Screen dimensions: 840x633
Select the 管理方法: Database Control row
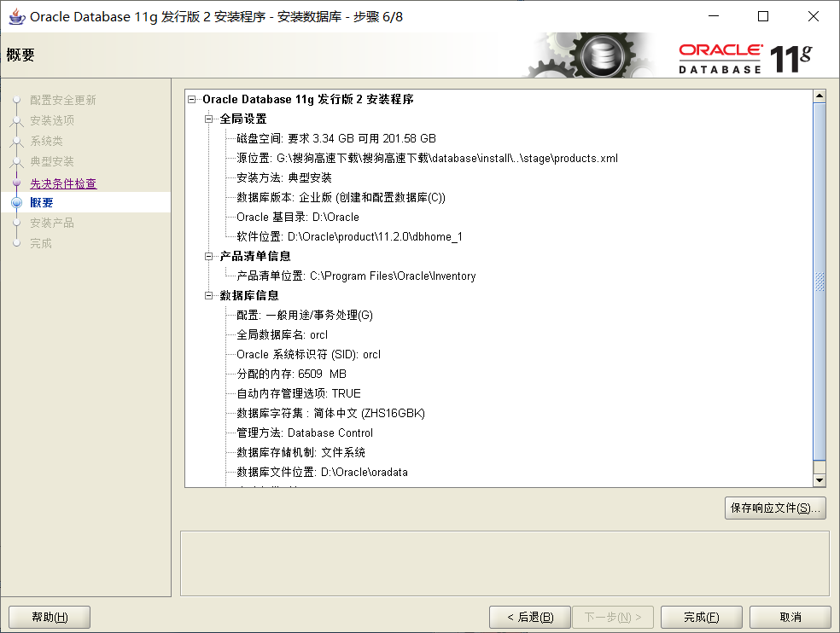[305, 433]
